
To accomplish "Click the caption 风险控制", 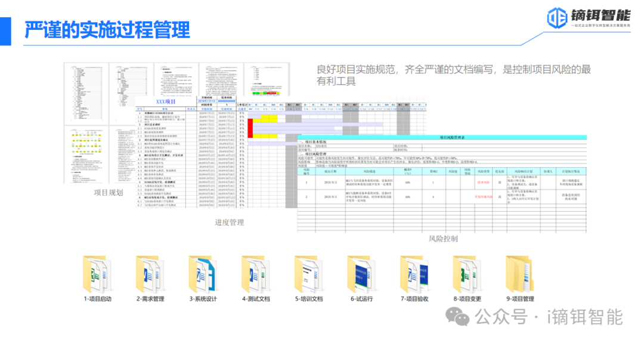I will pos(443,239).
